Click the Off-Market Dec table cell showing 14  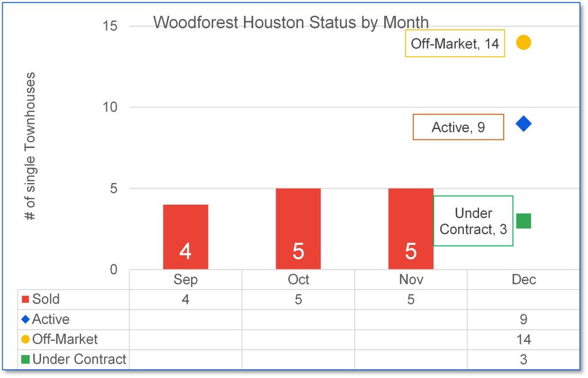(x=523, y=340)
